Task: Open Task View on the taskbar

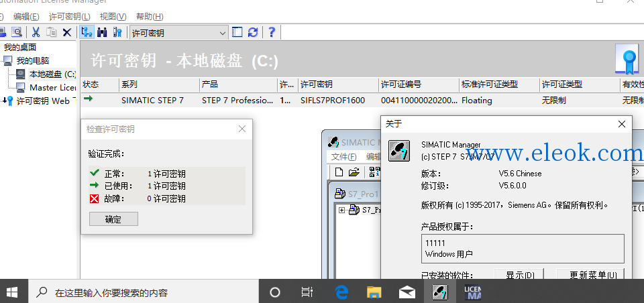Action: point(307,292)
